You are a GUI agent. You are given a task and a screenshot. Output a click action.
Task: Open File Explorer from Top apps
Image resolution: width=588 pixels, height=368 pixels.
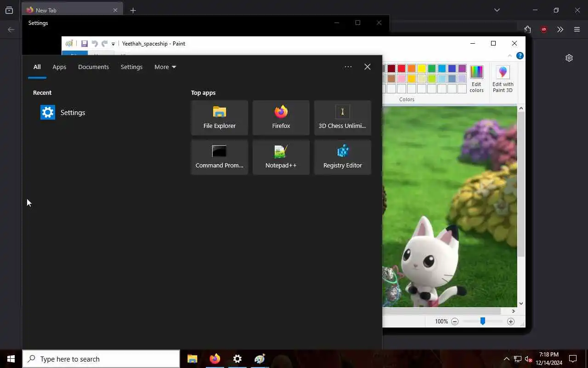pyautogui.click(x=220, y=118)
